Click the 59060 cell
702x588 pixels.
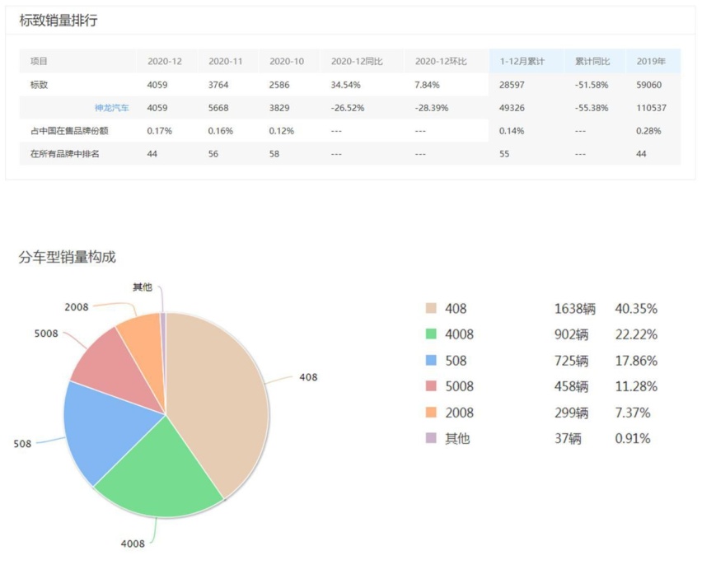click(x=649, y=85)
